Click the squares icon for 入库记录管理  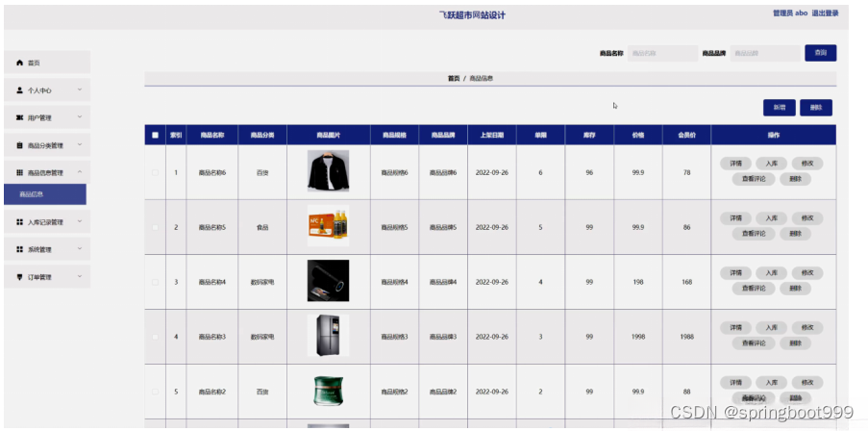pyautogui.click(x=20, y=221)
